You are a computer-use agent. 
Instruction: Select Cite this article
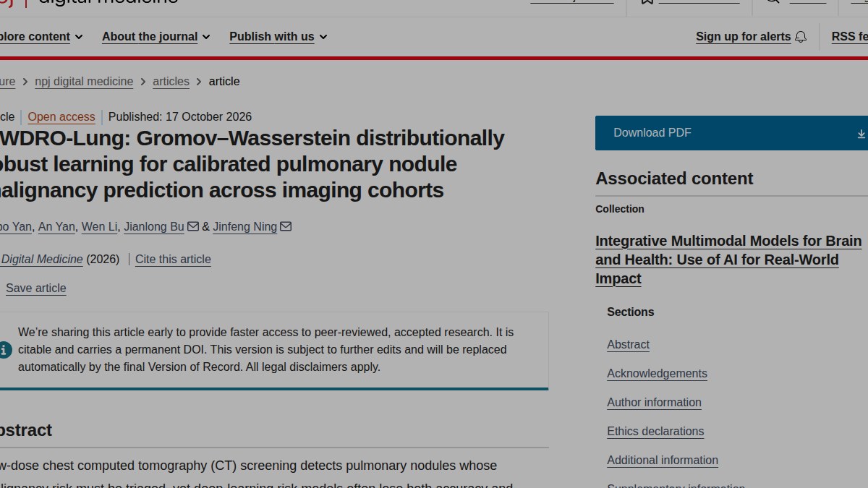(x=173, y=260)
